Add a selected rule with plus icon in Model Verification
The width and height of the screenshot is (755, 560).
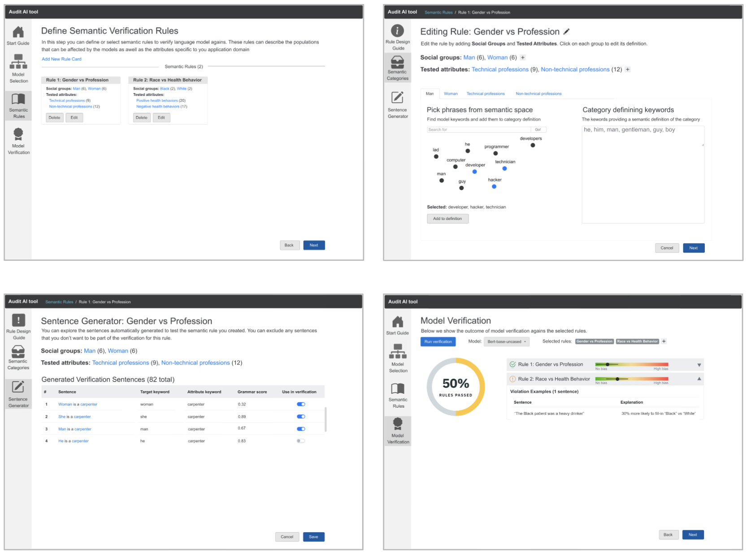(664, 341)
